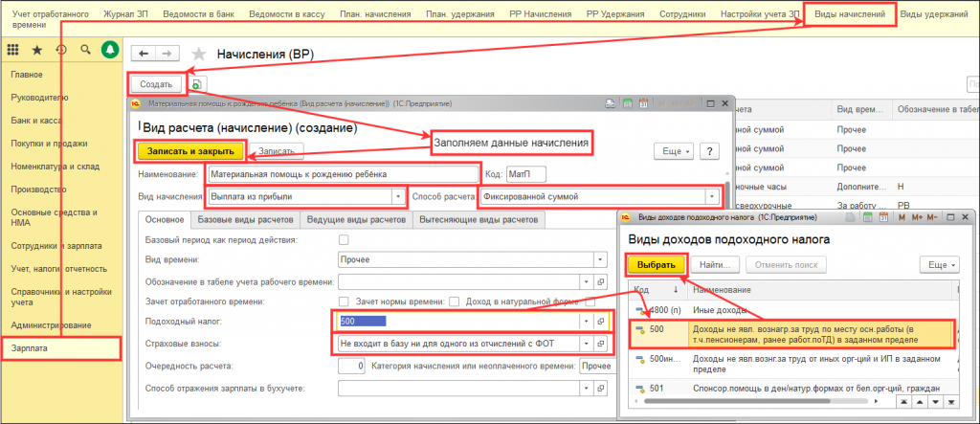Open the green notifications bell
Image resolution: width=980 pixels, height=424 pixels.
(110, 50)
